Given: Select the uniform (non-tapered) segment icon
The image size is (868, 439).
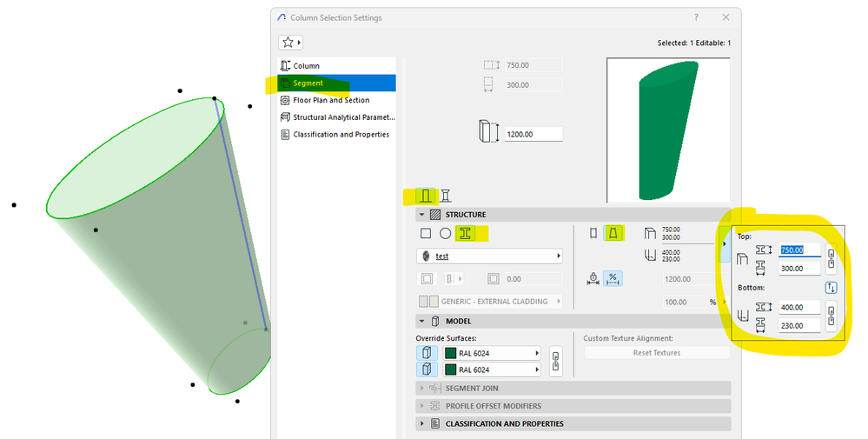Looking at the screenshot, I should coord(593,234).
